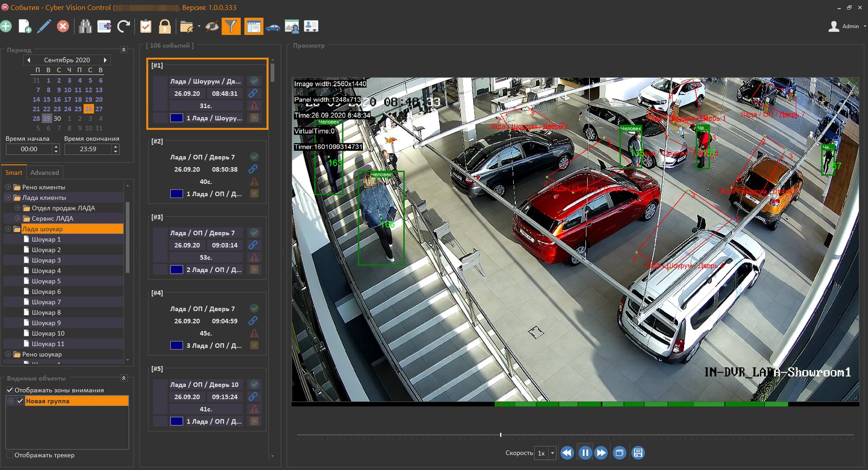The width and height of the screenshot is (868, 470).
Task: Click the clipboard checkmark icon
Action: (145, 26)
